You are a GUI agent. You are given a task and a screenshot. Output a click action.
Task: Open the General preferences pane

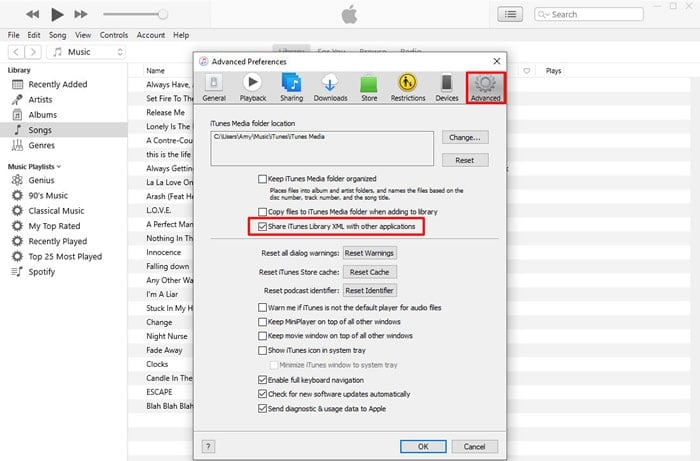click(214, 87)
